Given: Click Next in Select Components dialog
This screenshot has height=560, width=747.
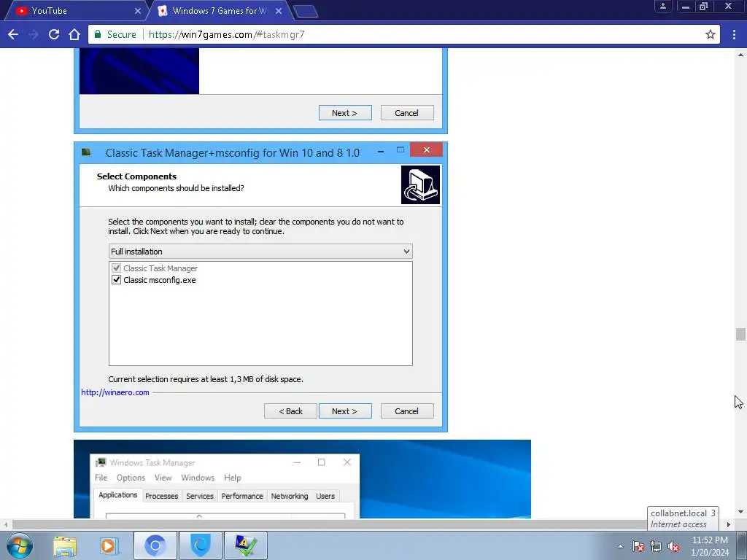Looking at the screenshot, I should pyautogui.click(x=345, y=411).
